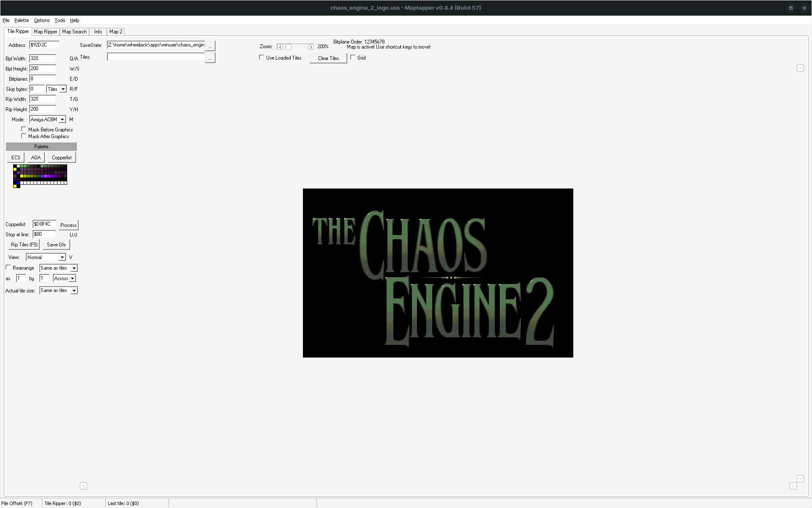812x508 pixels.
Task: Click the Bitplane Order: 12345678 text
Action: point(359,42)
